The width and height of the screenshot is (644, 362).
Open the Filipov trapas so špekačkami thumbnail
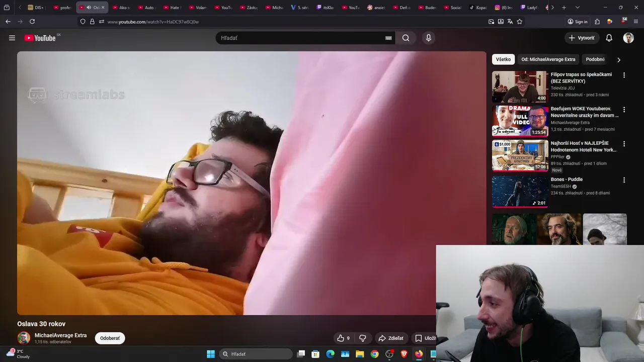[x=520, y=86]
